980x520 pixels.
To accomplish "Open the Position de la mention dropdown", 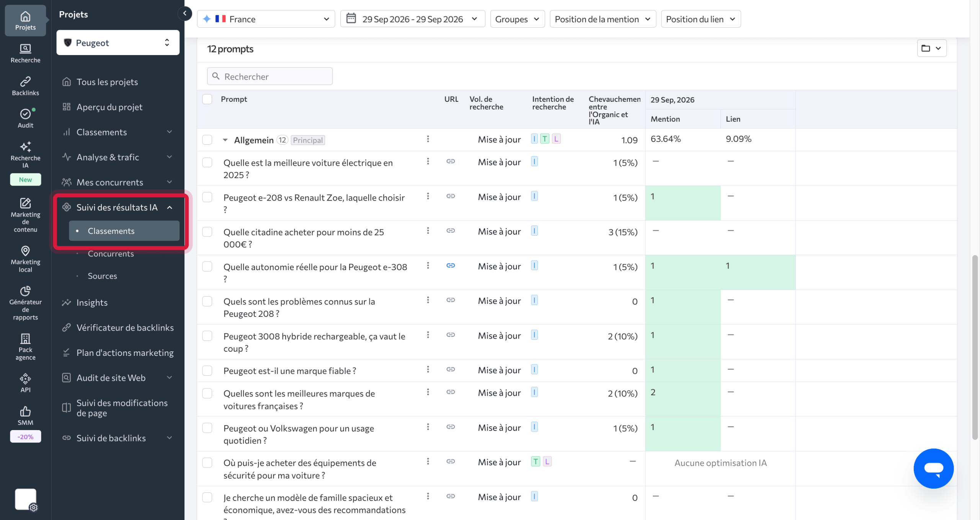I will [x=603, y=19].
